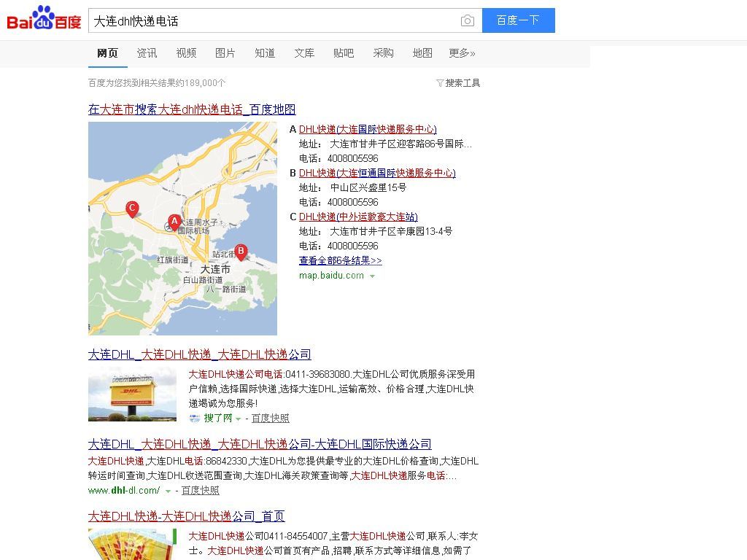Open DHL快递(中外运敦豪大连站) link

[x=358, y=217]
